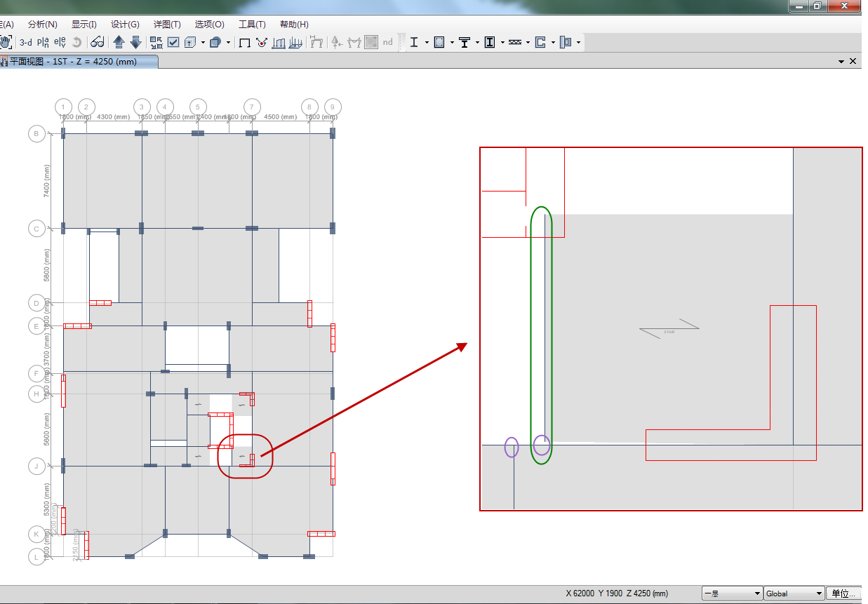
Task: Click the 单位 units button
Action: [843, 593]
